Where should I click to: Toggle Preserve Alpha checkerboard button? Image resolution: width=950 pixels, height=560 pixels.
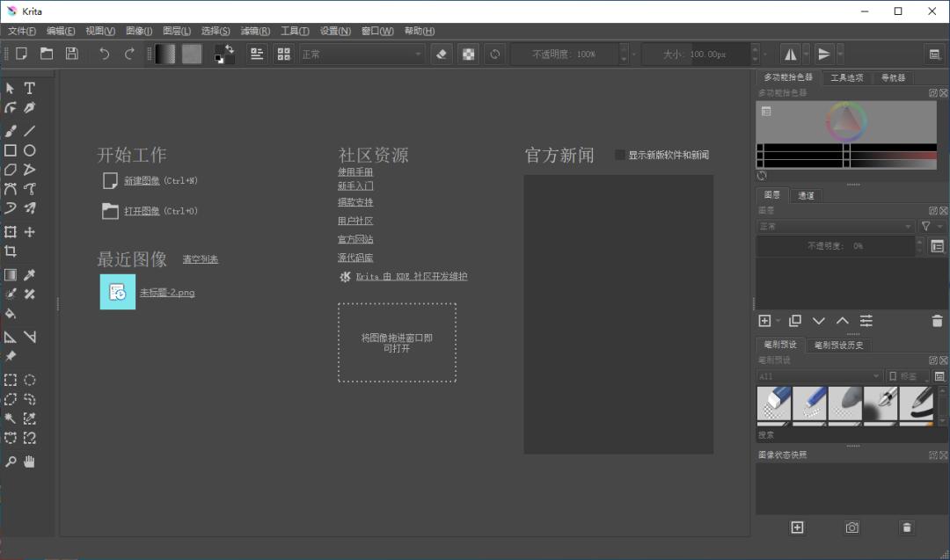pyautogui.click(x=468, y=54)
